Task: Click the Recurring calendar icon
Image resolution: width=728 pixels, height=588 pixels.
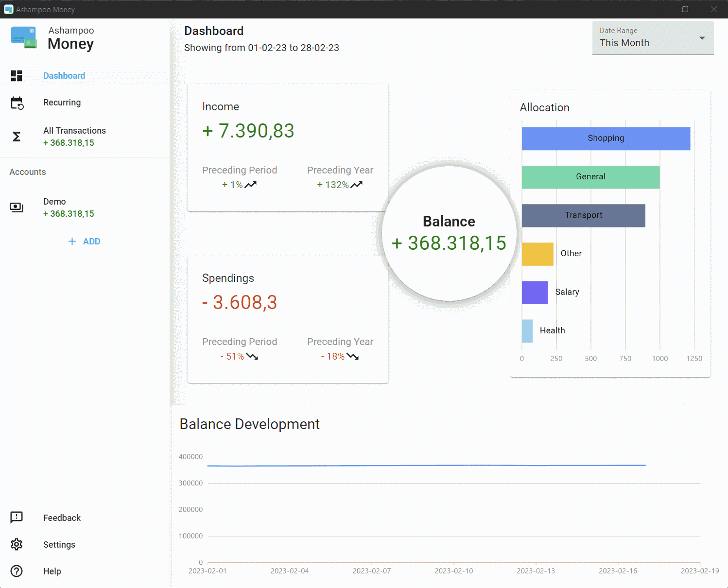Action: [17, 103]
